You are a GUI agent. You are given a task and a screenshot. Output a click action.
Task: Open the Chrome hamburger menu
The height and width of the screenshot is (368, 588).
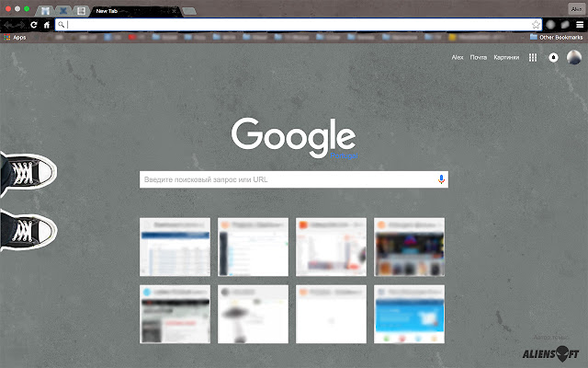(580, 25)
